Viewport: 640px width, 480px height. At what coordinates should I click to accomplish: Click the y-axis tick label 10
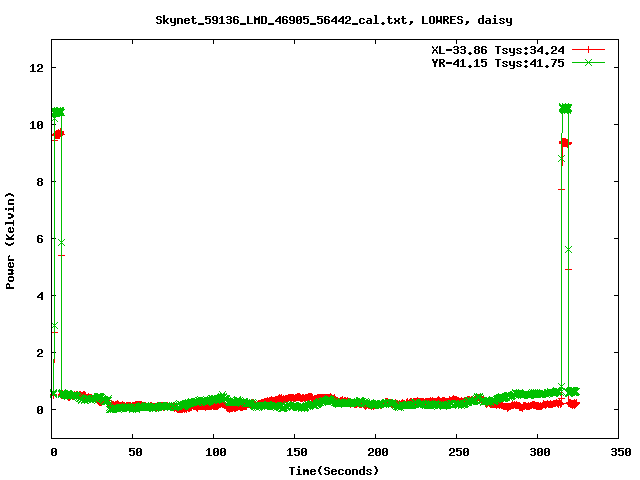[36, 125]
